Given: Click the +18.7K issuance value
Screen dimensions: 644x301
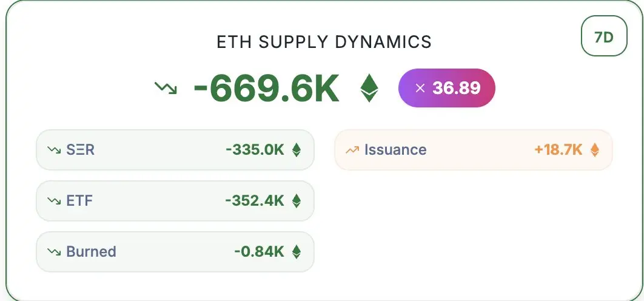Looking at the screenshot, I should (x=558, y=150).
